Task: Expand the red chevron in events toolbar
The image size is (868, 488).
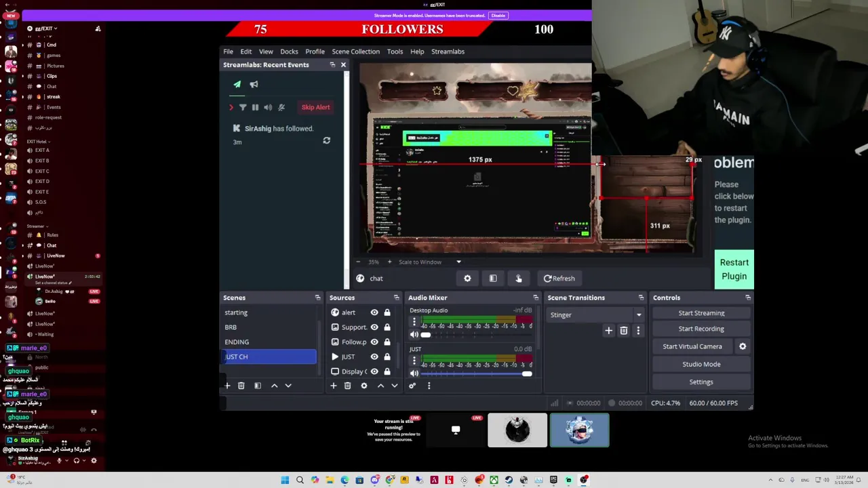Action: tap(231, 107)
